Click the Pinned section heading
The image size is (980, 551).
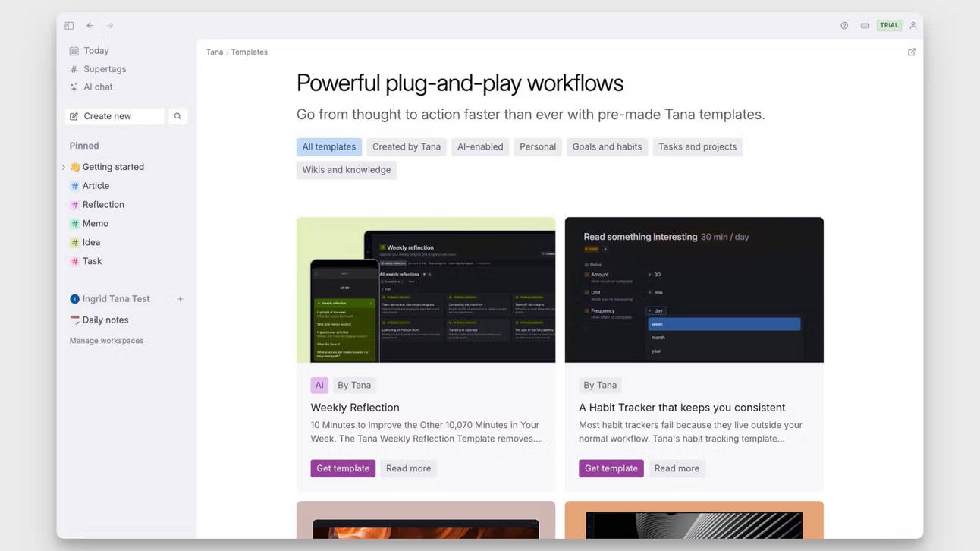(84, 146)
